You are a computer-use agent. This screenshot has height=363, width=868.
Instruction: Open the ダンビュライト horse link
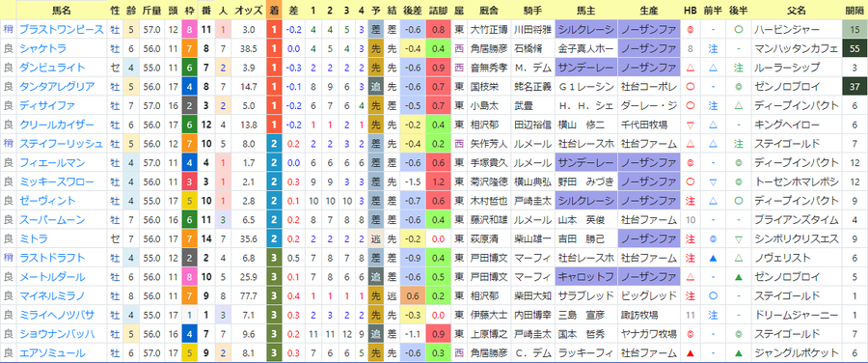[x=52, y=68]
